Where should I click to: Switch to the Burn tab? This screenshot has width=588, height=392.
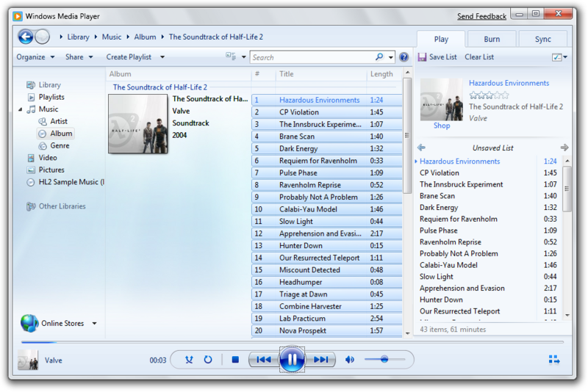point(492,39)
